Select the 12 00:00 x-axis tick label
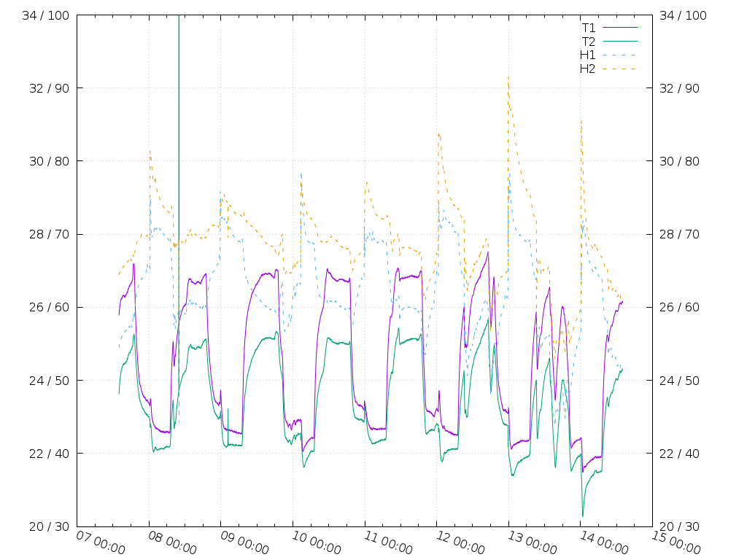The width and height of the screenshot is (747, 560). pyautogui.click(x=460, y=543)
